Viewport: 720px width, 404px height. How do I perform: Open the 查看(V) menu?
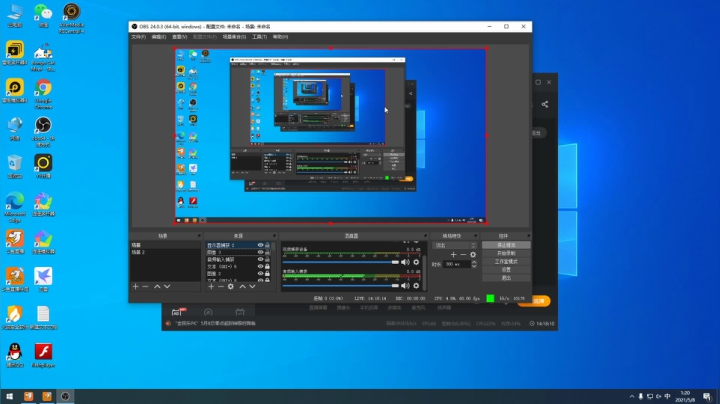pos(180,37)
